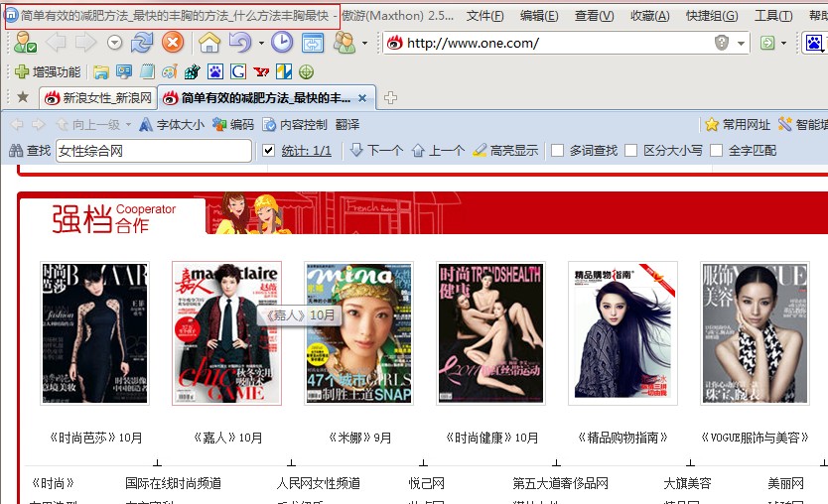Open 常用网址 star favorites button
The width and height of the screenshot is (828, 504).
(738, 125)
